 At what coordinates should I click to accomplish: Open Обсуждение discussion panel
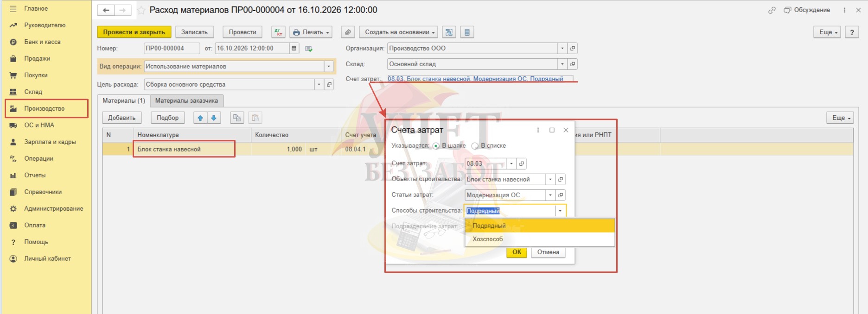pyautogui.click(x=807, y=10)
